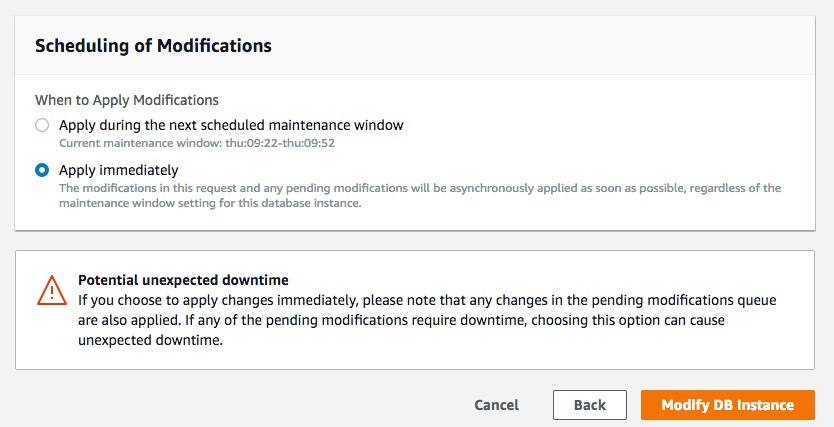The width and height of the screenshot is (834, 427).
Task: Click the "Apply immediately" option label text
Action: click(x=118, y=170)
